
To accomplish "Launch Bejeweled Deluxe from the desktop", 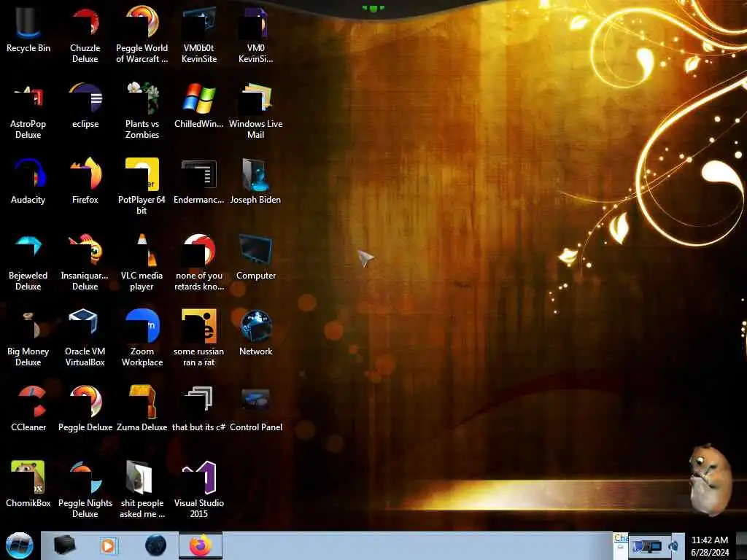I will [28, 262].
